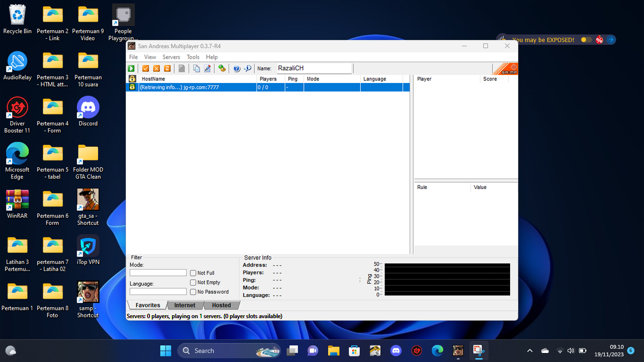This screenshot has height=362, width=644.
Task: Click the Language filter input field
Action: pos(158,292)
